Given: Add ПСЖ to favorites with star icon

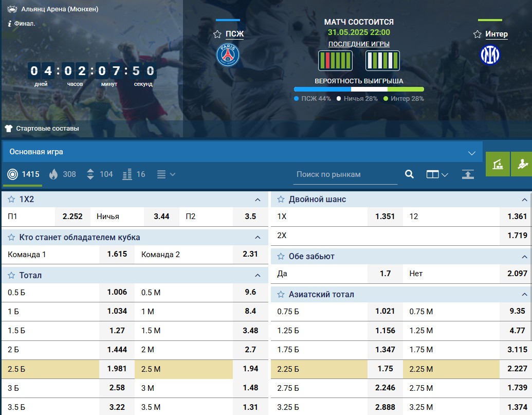Looking at the screenshot, I should coord(217,34).
